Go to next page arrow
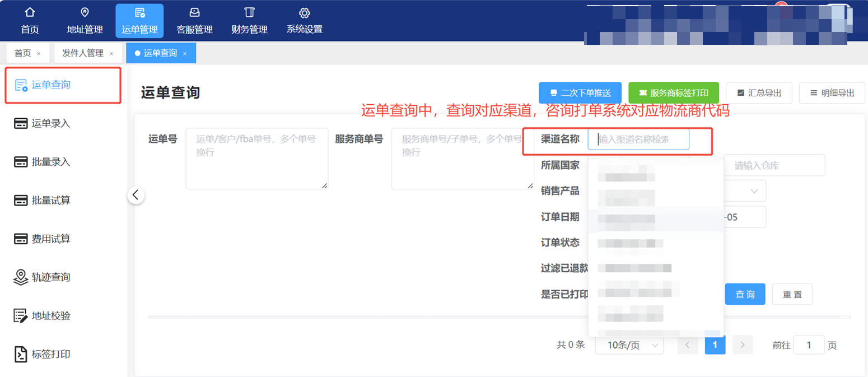 [743, 345]
